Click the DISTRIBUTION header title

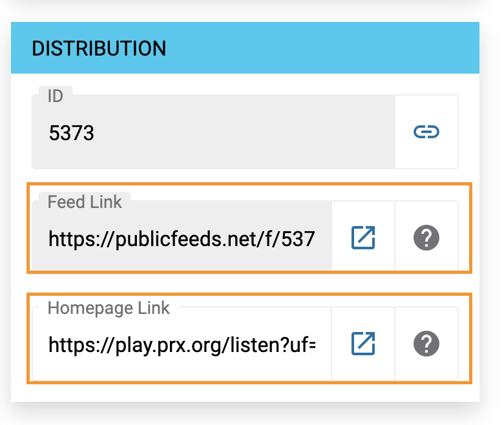[99, 48]
